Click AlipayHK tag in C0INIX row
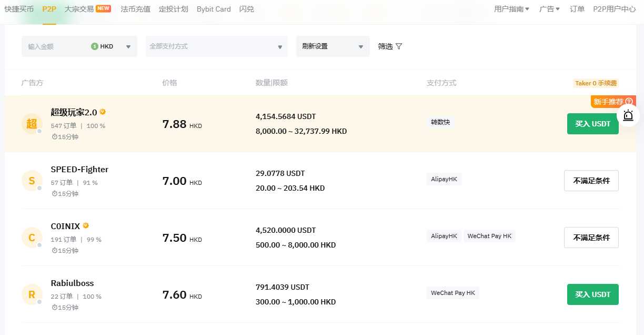 (x=444, y=236)
